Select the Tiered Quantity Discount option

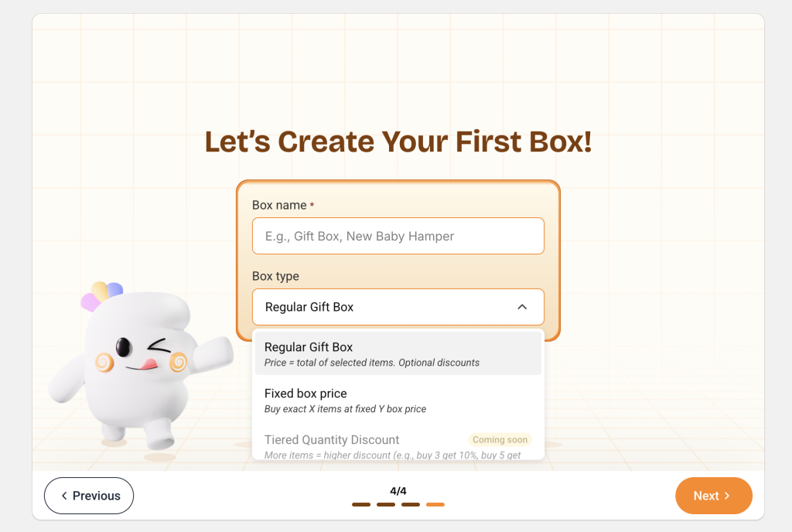click(398, 445)
